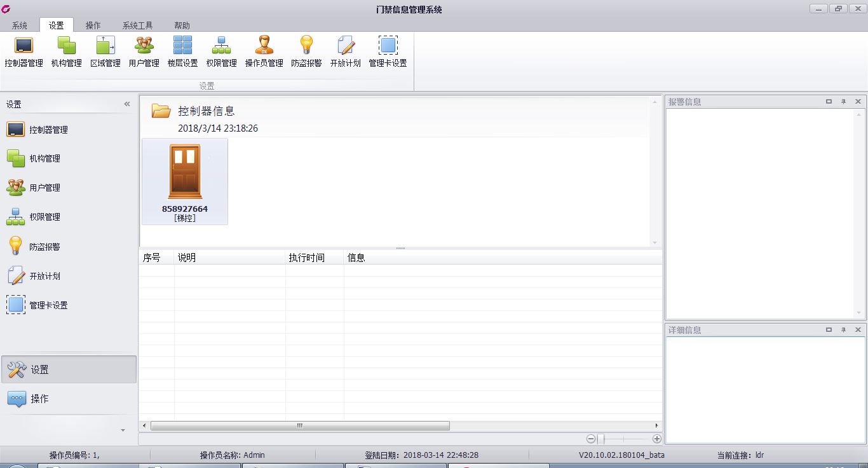Image resolution: width=868 pixels, height=468 pixels.
Task: Open 开放计划 in the left sidebar
Action: [44, 276]
